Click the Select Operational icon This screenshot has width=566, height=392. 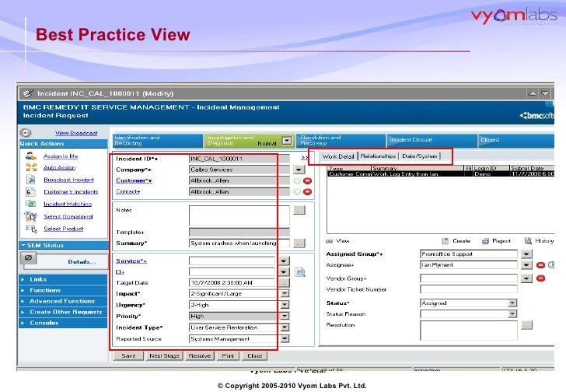click(30, 216)
